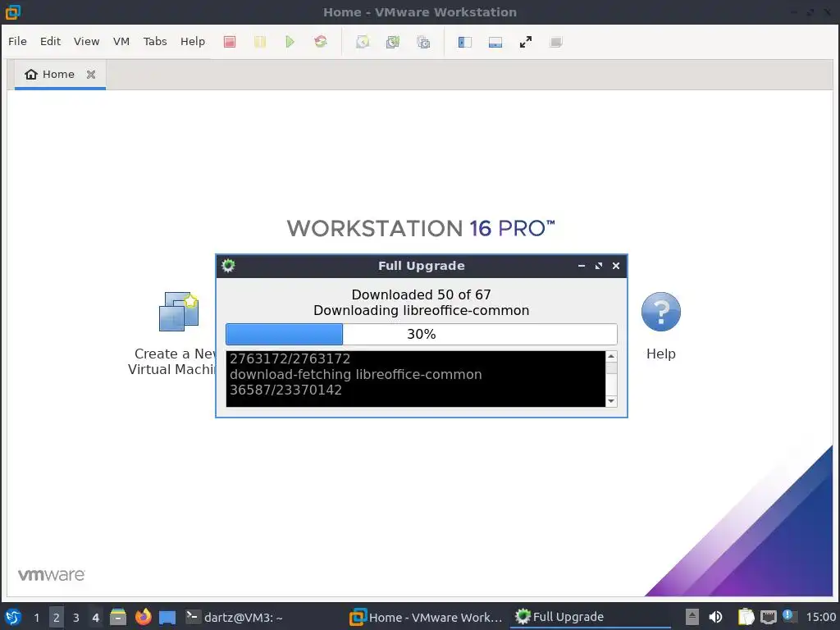Click the VMware logo in the title bar
840x630 pixels.
[x=12, y=11]
